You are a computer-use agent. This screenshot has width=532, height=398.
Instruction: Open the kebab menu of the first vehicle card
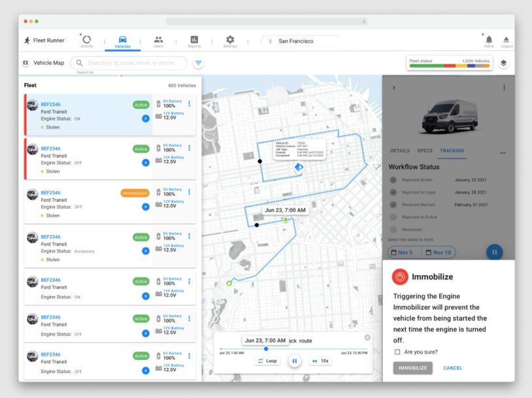pyautogui.click(x=190, y=104)
